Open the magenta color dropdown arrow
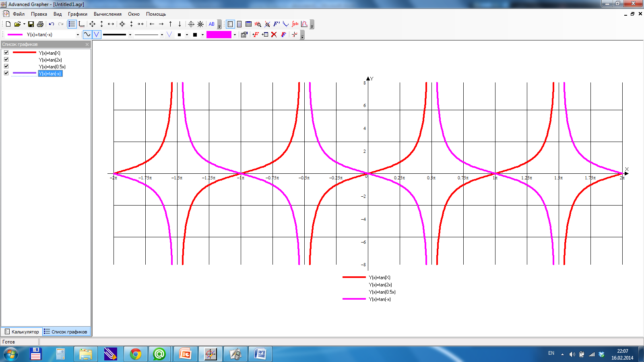 [x=235, y=35]
